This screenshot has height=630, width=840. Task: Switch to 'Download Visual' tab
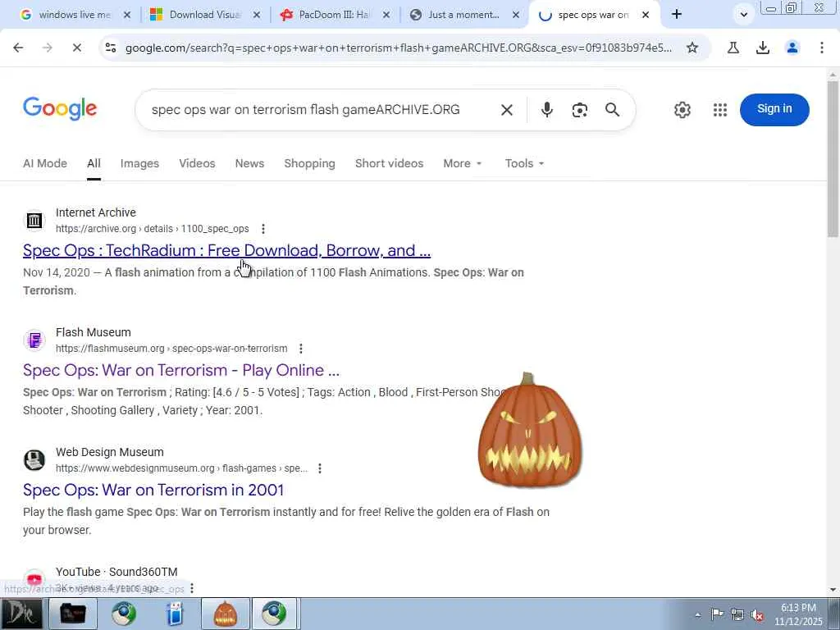pyautogui.click(x=203, y=15)
